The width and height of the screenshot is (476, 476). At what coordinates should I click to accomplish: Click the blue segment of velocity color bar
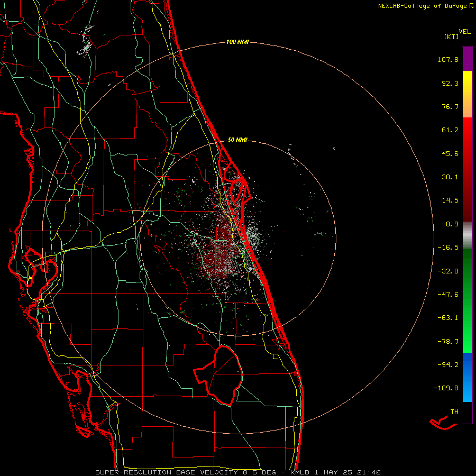click(x=467, y=377)
